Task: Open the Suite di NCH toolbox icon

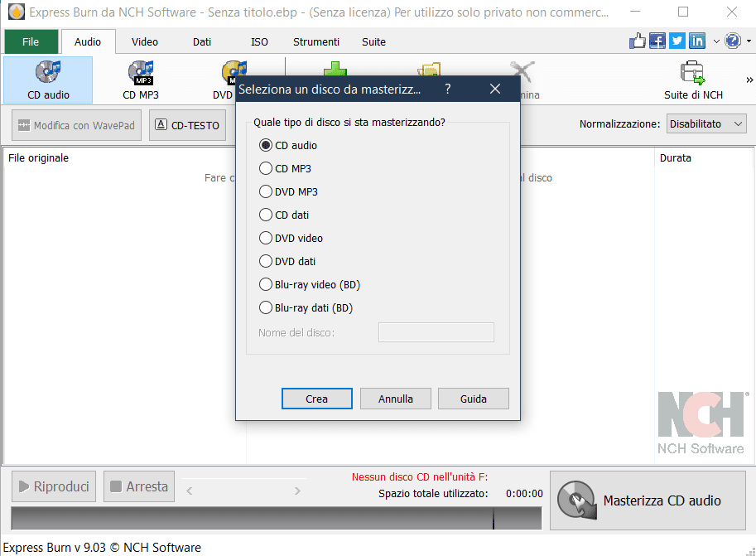Action: click(693, 80)
